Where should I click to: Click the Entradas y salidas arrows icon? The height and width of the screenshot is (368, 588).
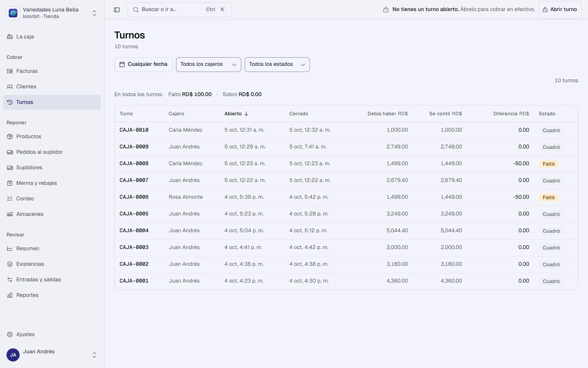coord(10,280)
